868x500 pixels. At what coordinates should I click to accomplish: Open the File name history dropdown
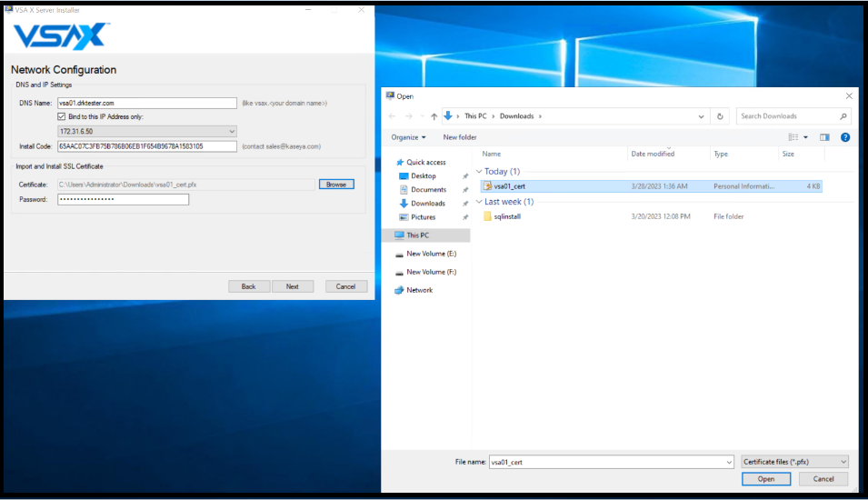729,462
